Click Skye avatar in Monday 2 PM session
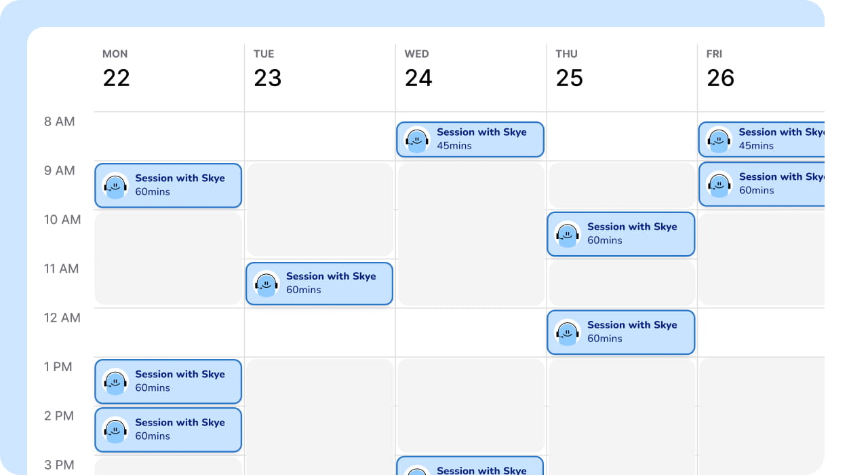The image size is (868, 475). click(x=115, y=430)
